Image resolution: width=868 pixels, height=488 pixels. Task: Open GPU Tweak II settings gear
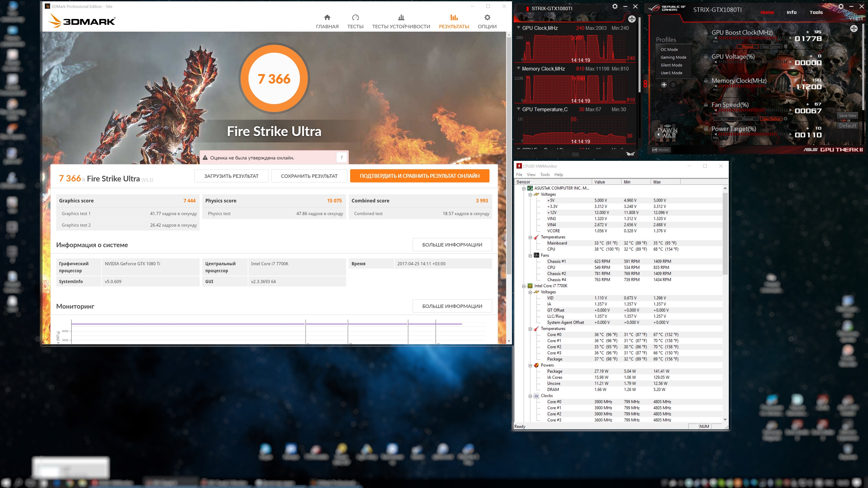pos(841,6)
